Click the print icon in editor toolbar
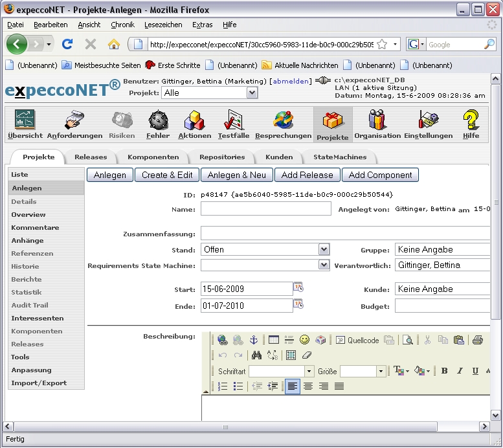Viewport: 503px width, 448px height. tap(477, 340)
